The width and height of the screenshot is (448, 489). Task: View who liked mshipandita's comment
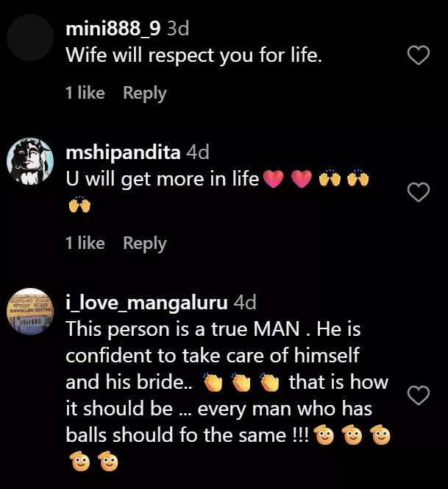tap(85, 244)
